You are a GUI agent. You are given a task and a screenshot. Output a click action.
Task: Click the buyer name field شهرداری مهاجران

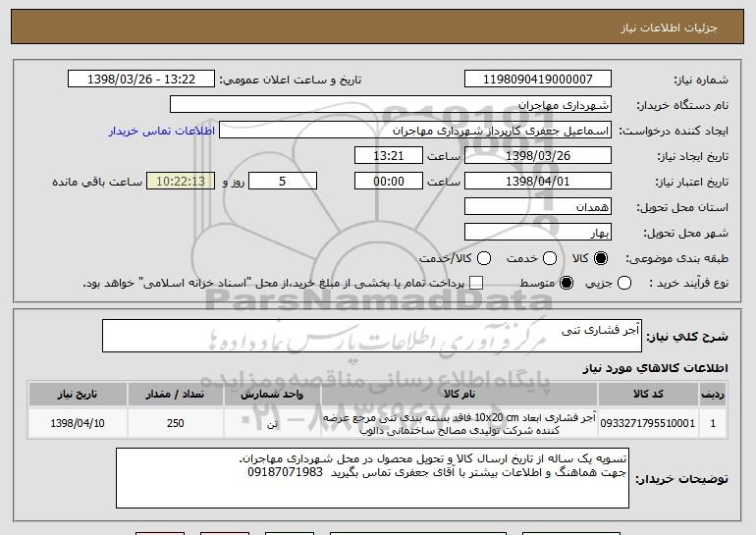coord(391,105)
